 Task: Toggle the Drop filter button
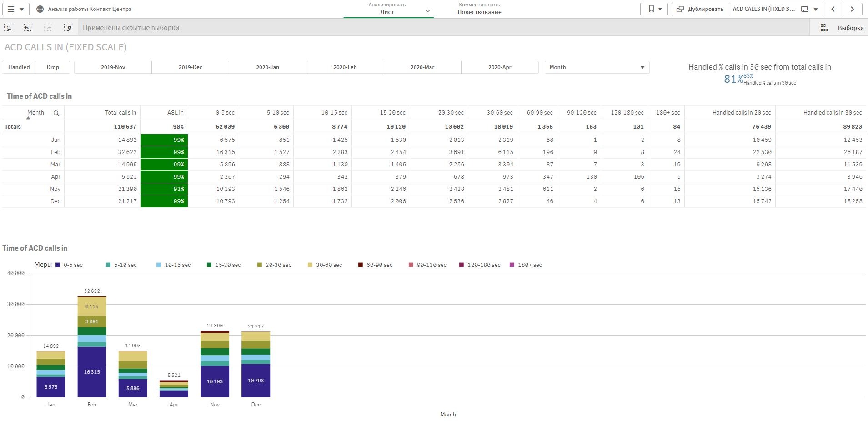53,67
